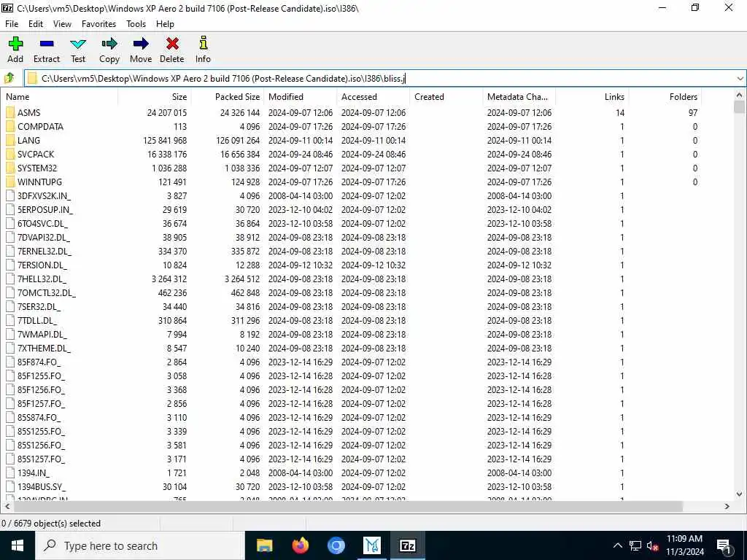The image size is (747, 560).
Task: Open the File menu
Action: (x=12, y=24)
